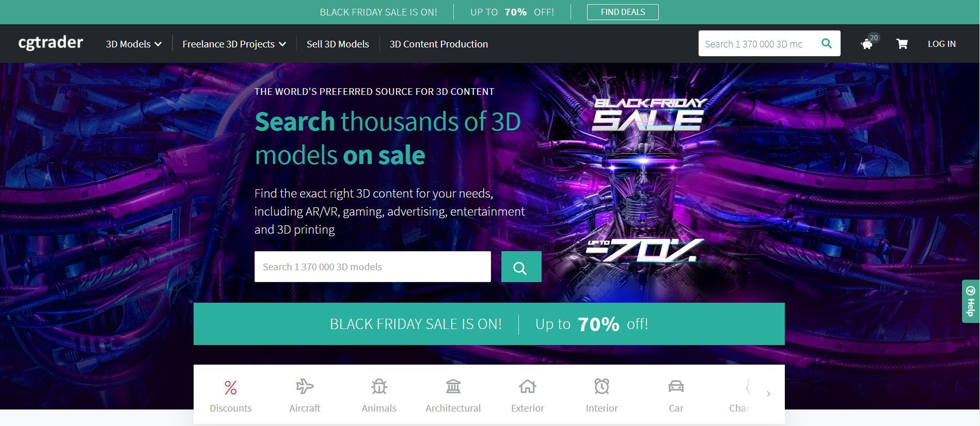Image resolution: width=980 pixels, height=426 pixels.
Task: Browse the Aircraft category icon
Action: 305,386
